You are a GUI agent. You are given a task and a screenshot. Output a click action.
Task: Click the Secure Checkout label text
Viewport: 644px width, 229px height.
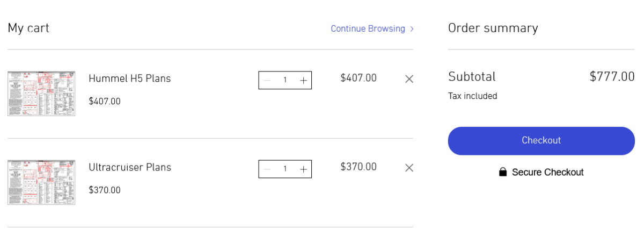coord(548,173)
